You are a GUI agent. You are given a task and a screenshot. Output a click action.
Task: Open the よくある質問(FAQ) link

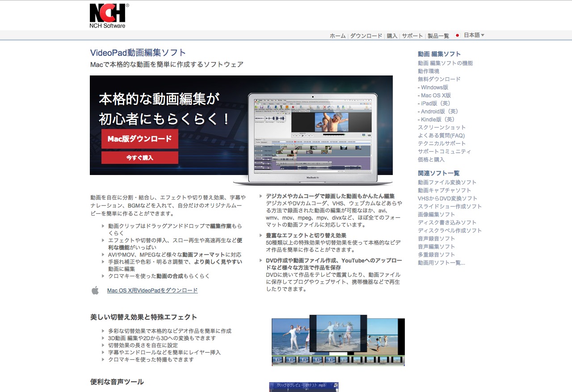click(441, 136)
